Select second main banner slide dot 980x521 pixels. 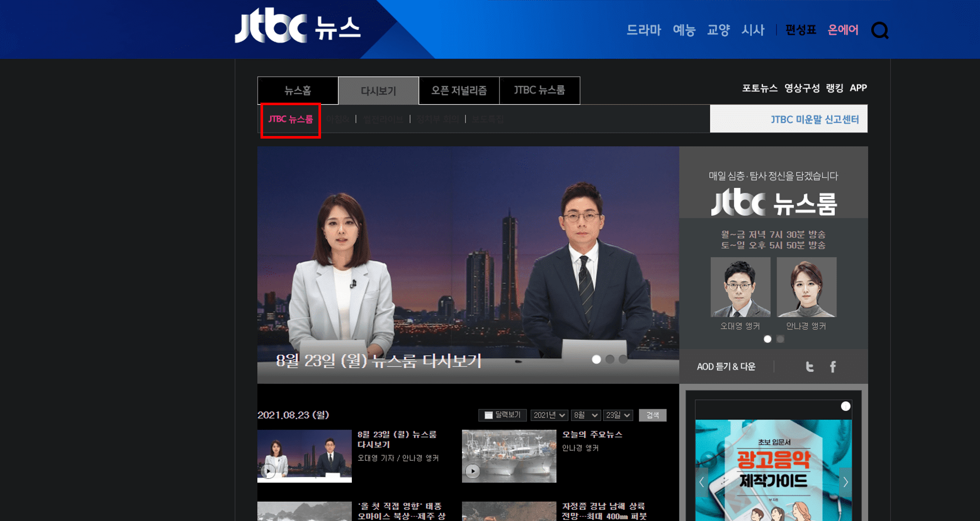coord(610,359)
